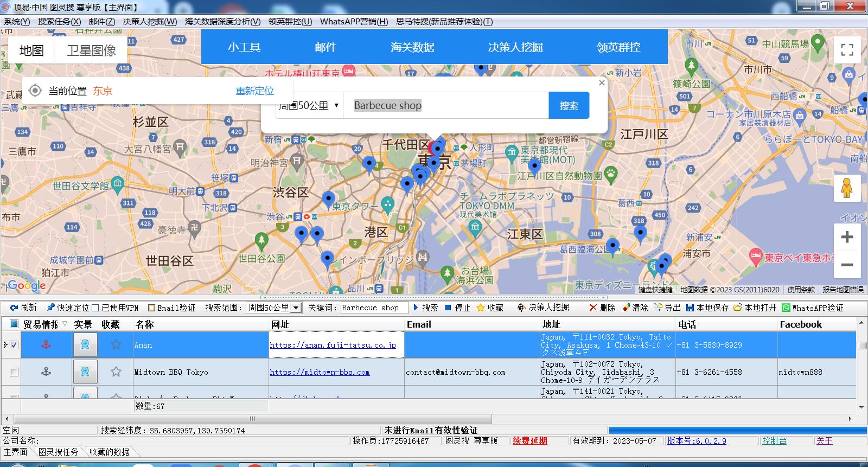
Task: Switch to the 收藏的数据 bottom tab
Action: coord(109,452)
